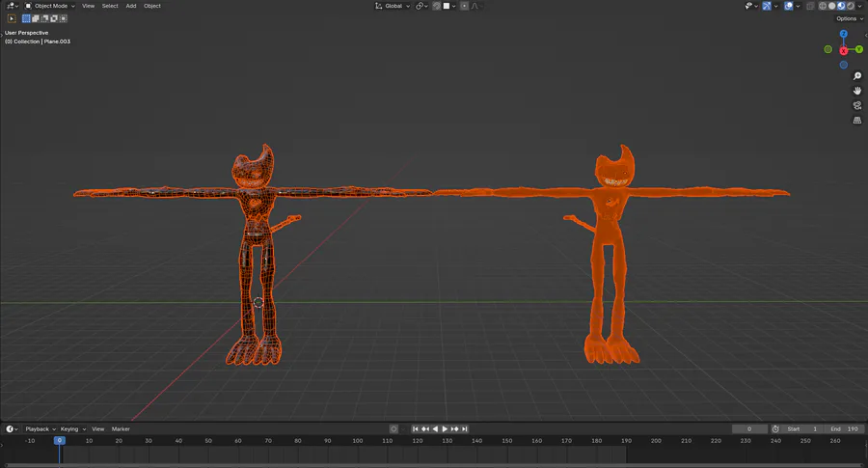
Task: Switch to Rendered viewport shading
Action: [x=851, y=6]
